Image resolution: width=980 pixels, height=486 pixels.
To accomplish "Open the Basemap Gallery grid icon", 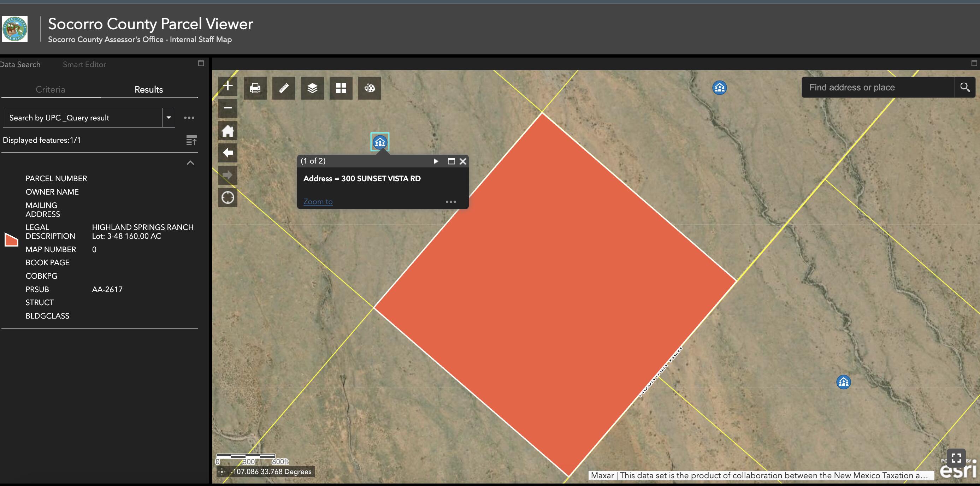I will (x=341, y=88).
